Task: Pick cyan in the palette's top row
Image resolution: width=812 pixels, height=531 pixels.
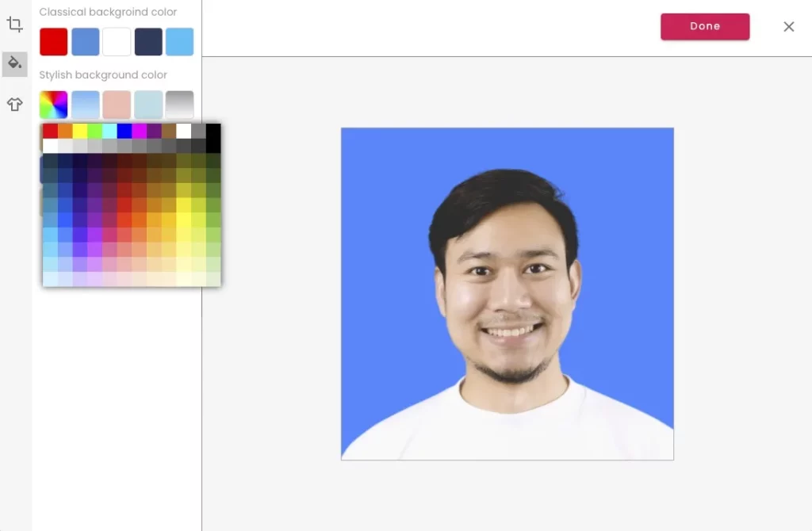Action: tap(109, 131)
